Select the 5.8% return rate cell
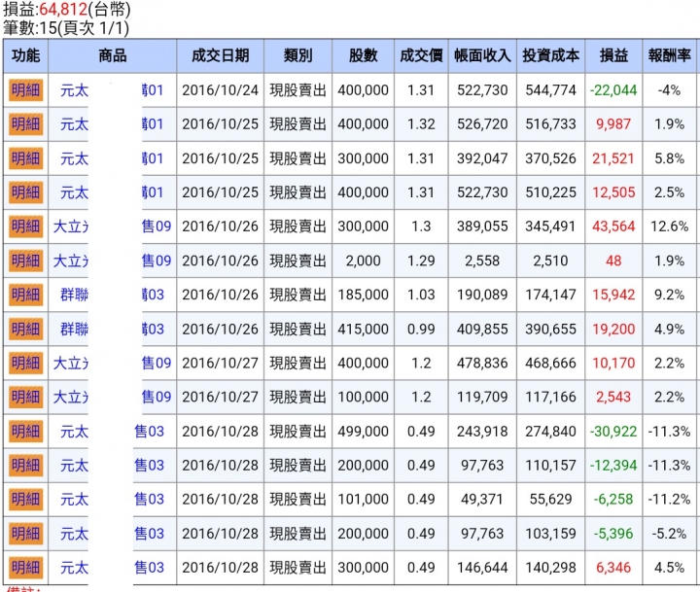Viewport: 700px width, 592px height. [x=669, y=158]
